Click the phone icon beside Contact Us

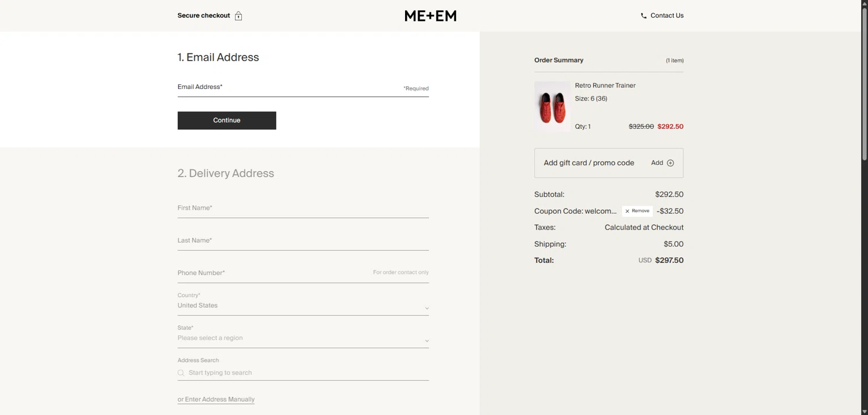(643, 16)
